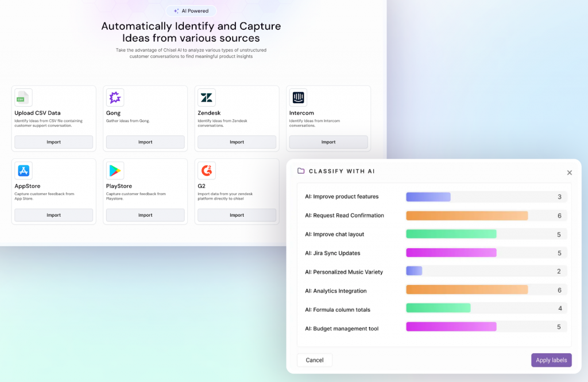588x382 pixels.
Task: Click the sparkle icon in AI Powered badge
Action: pyautogui.click(x=176, y=11)
